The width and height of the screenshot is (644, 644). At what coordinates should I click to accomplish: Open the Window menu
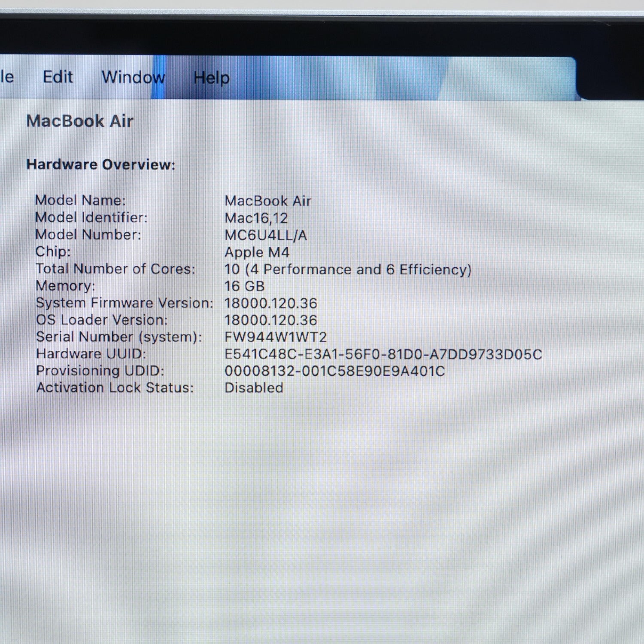pos(134,77)
